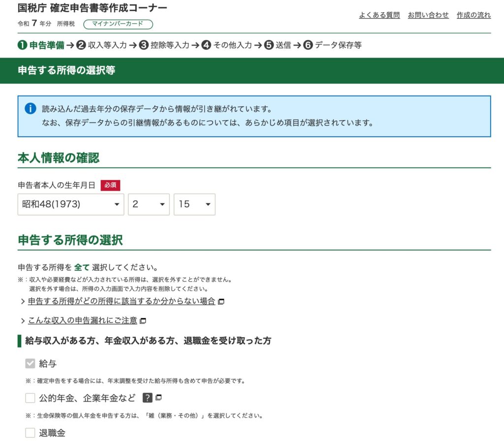Click external link icon after こんな収入の申告漏れにご注意
This screenshot has width=504, height=444.
(x=143, y=321)
